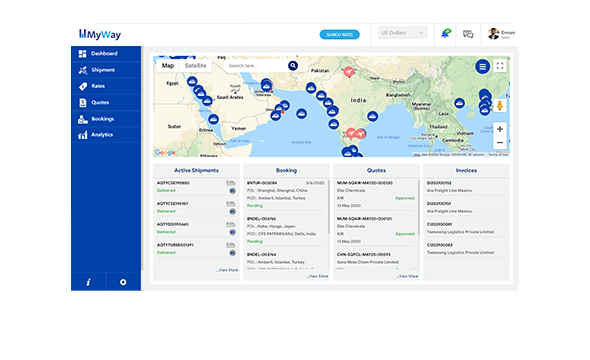Image resolution: width=590 pixels, height=360 pixels.
Task: Open Analytics in the sidebar
Action: click(106, 135)
